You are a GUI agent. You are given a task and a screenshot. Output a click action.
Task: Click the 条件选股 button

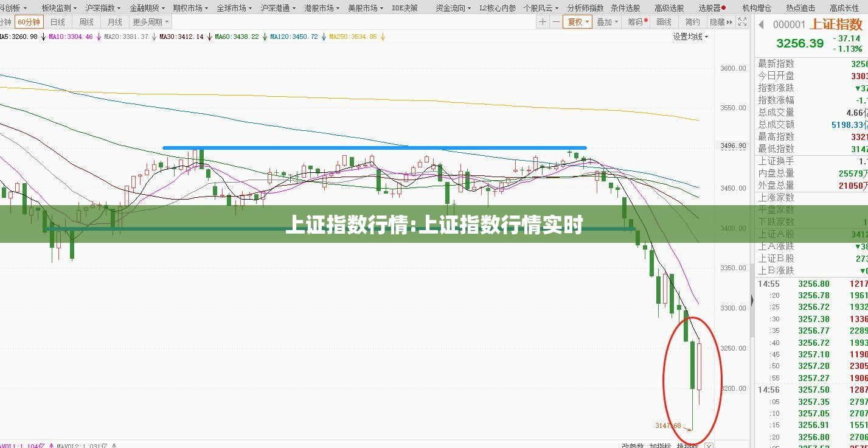click(x=625, y=8)
